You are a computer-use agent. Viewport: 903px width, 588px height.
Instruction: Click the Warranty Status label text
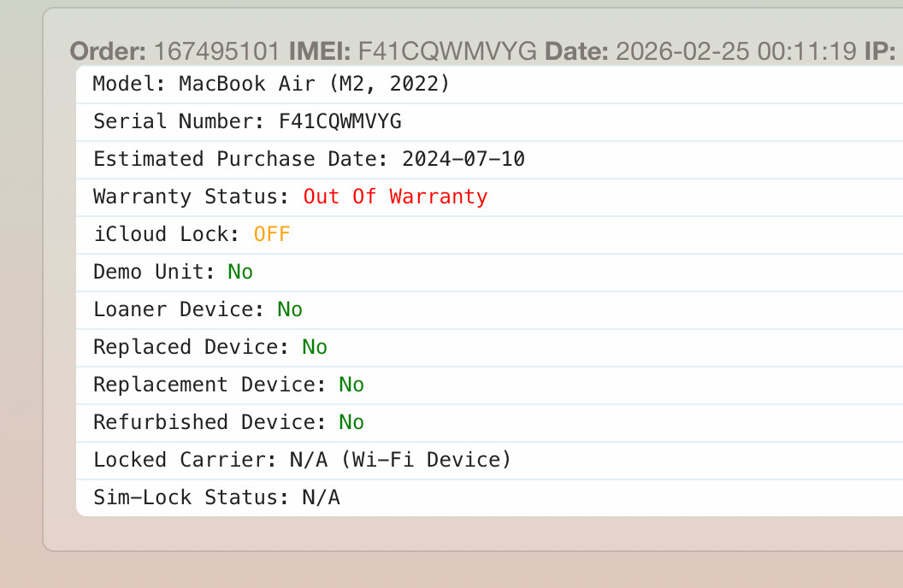pyautogui.click(x=192, y=197)
